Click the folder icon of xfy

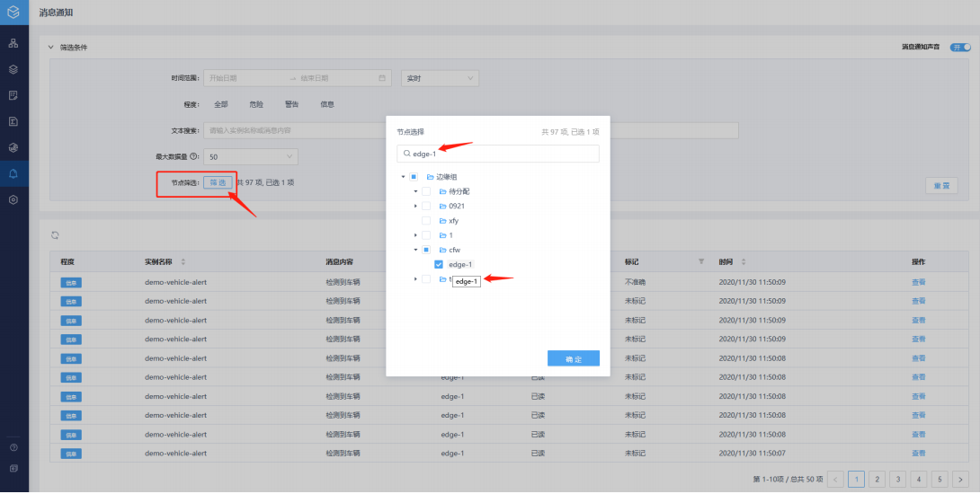click(442, 221)
